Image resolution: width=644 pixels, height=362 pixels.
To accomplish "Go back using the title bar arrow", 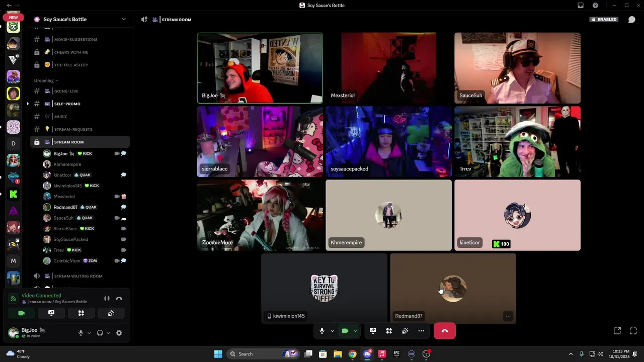I will (9, 5).
